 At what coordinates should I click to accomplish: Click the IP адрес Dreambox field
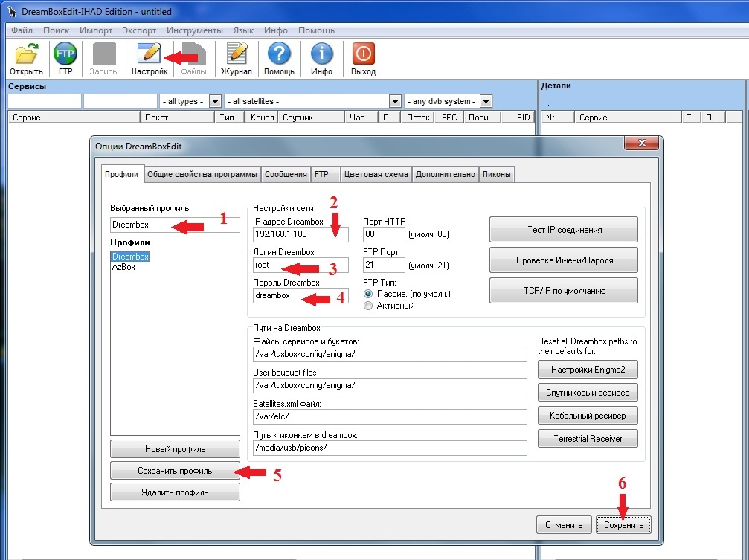point(300,234)
